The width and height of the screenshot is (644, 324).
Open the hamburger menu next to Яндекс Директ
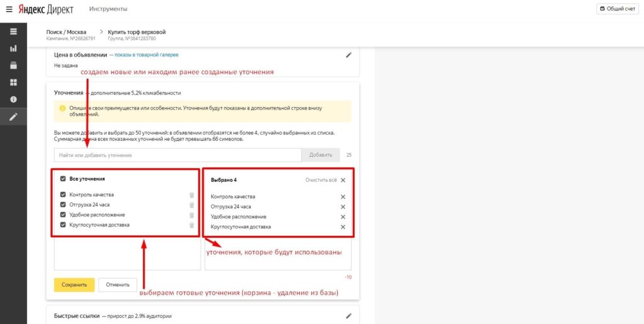(x=9, y=9)
